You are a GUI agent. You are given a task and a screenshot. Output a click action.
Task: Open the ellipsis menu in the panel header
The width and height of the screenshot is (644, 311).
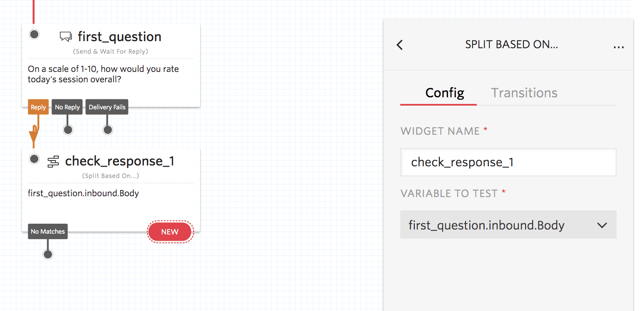click(619, 46)
